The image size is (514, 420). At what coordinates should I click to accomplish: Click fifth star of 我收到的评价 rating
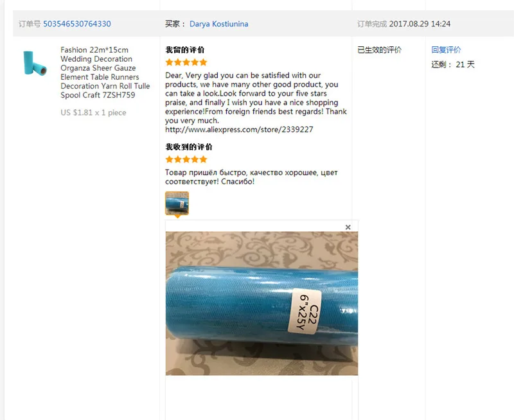point(203,159)
